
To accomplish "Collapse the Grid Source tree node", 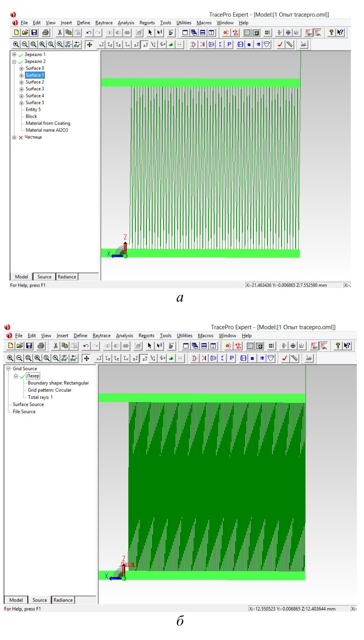I will pos(8,369).
